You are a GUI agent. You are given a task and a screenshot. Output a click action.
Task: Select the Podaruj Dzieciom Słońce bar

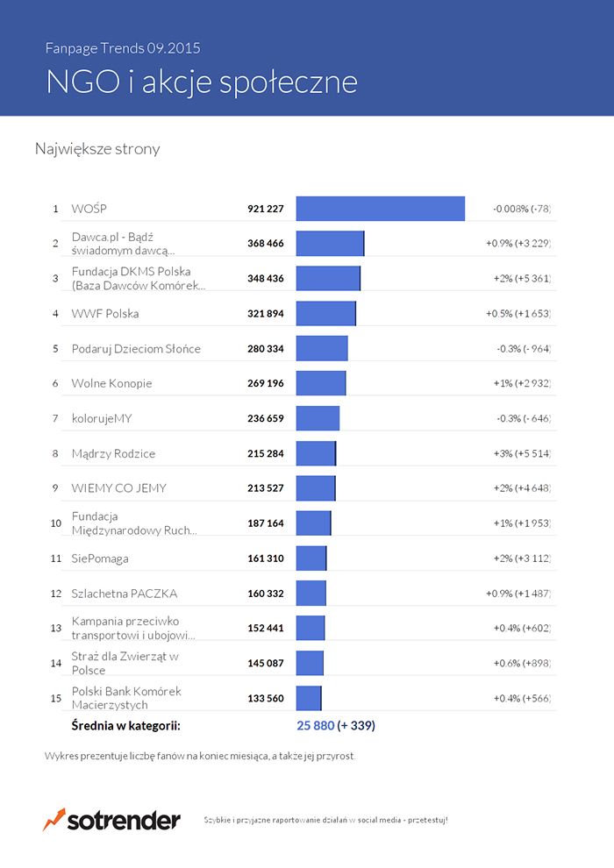[322, 348]
